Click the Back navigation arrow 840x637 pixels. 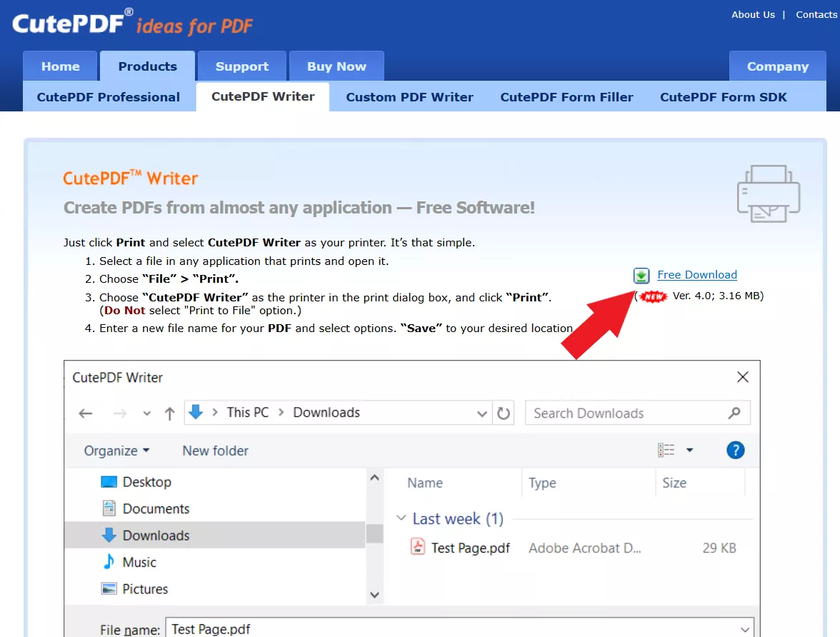coord(85,413)
